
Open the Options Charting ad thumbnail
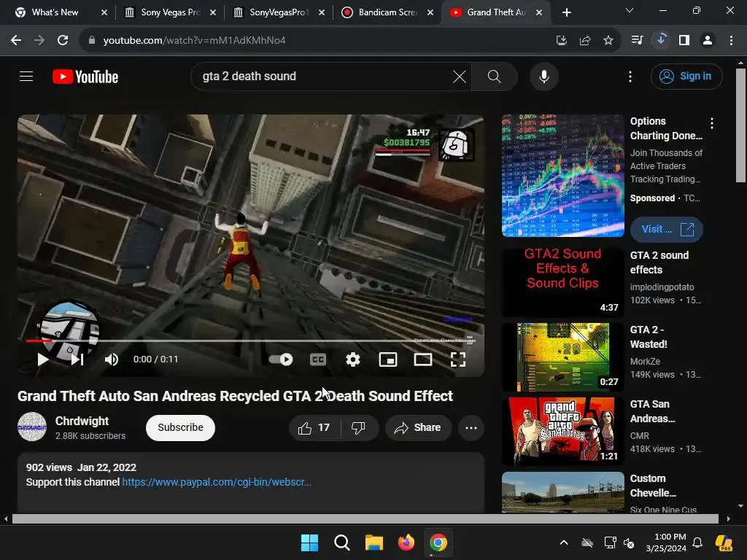click(x=562, y=176)
